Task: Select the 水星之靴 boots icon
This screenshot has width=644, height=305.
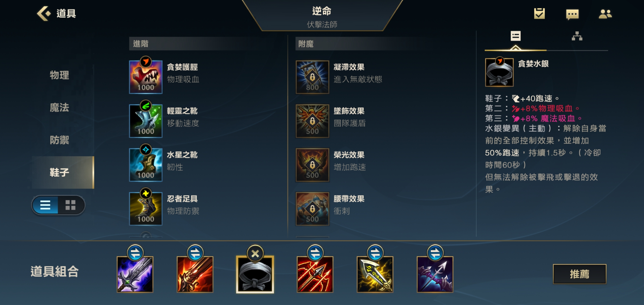Action: [x=146, y=165]
